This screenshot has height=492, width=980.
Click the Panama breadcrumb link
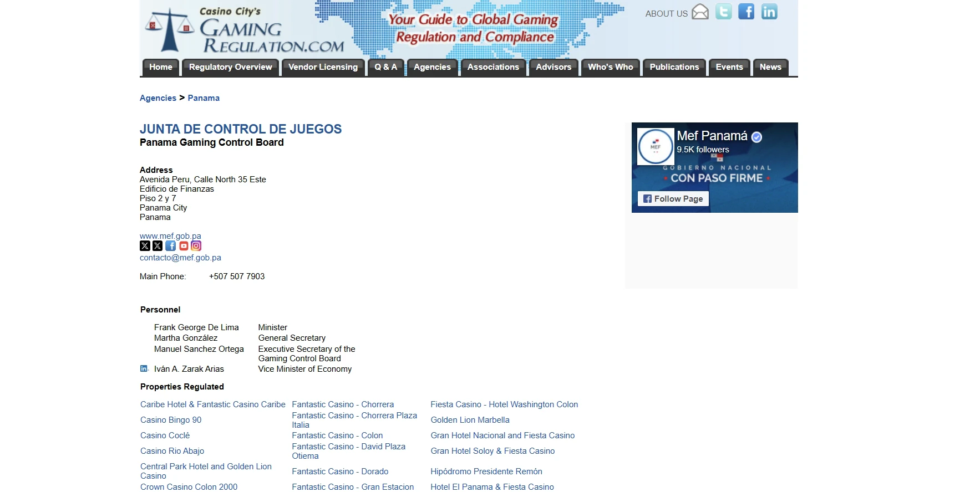tap(204, 98)
